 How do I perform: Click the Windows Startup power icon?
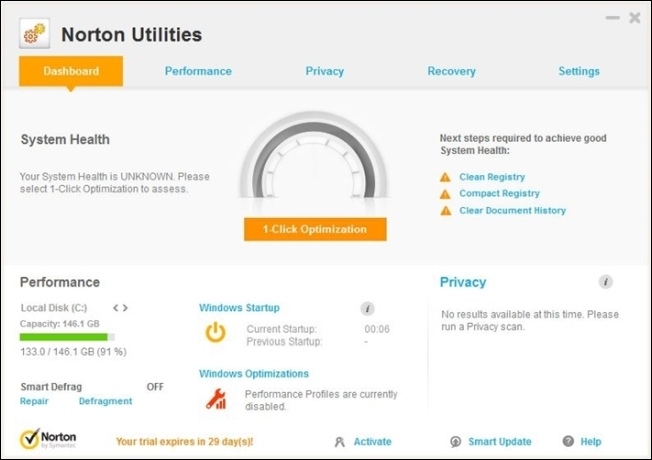215,332
